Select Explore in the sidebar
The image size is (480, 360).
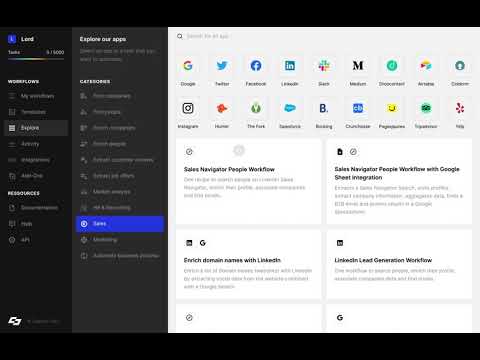(36, 128)
